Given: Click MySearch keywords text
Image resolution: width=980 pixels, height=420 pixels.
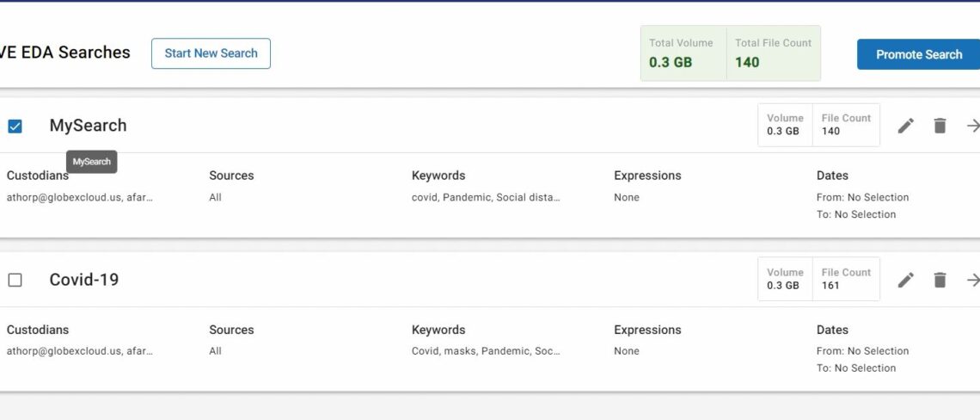Looking at the screenshot, I should pyautogui.click(x=486, y=197).
